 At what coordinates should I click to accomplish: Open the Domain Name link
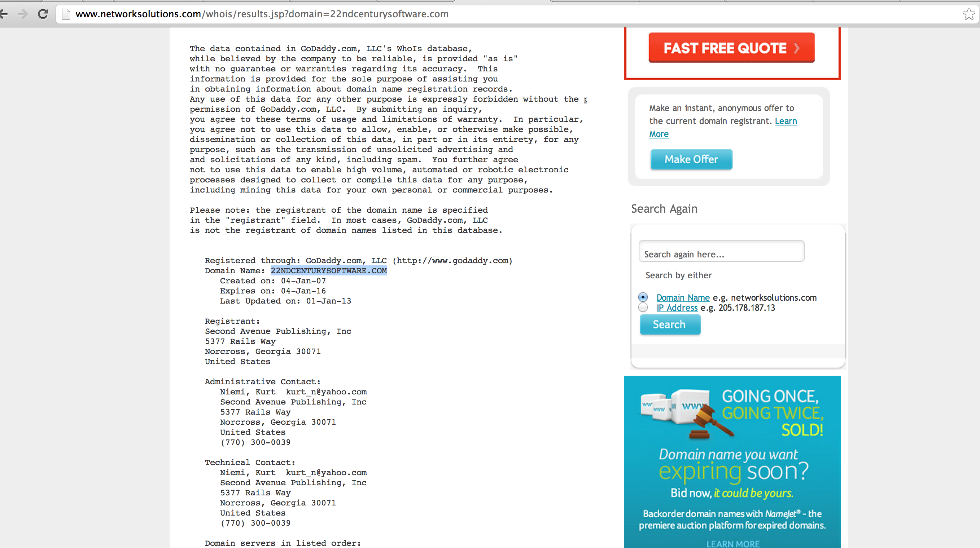click(x=683, y=297)
